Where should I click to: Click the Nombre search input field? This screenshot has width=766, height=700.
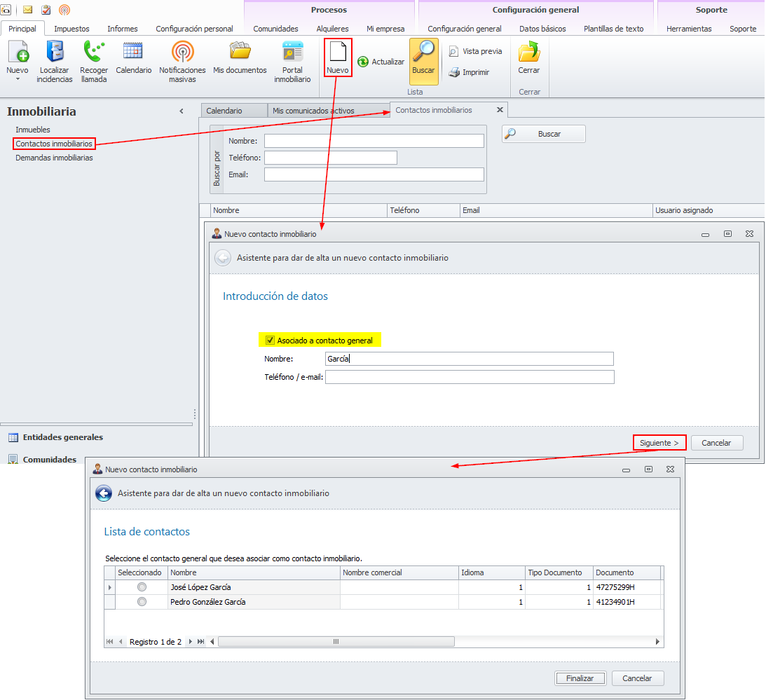coord(374,141)
